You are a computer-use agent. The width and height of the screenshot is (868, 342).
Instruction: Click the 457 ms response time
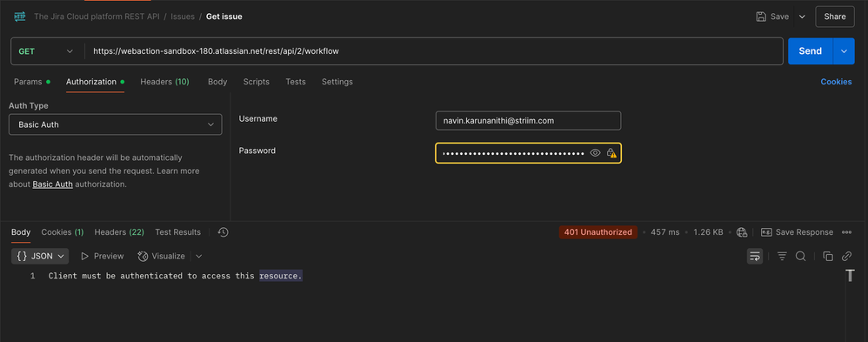tap(664, 232)
